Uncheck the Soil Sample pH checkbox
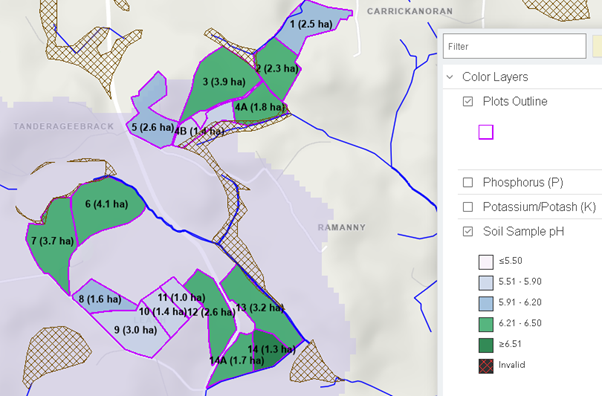This screenshot has width=602, height=396. [x=468, y=232]
